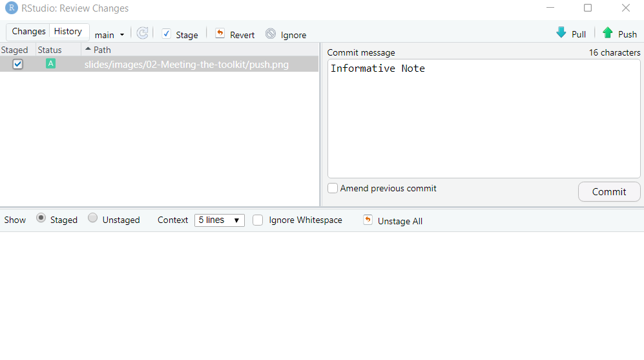Image resolution: width=644 pixels, height=360 pixels.
Task: Click the Unstage All icon
Action: coord(368,220)
